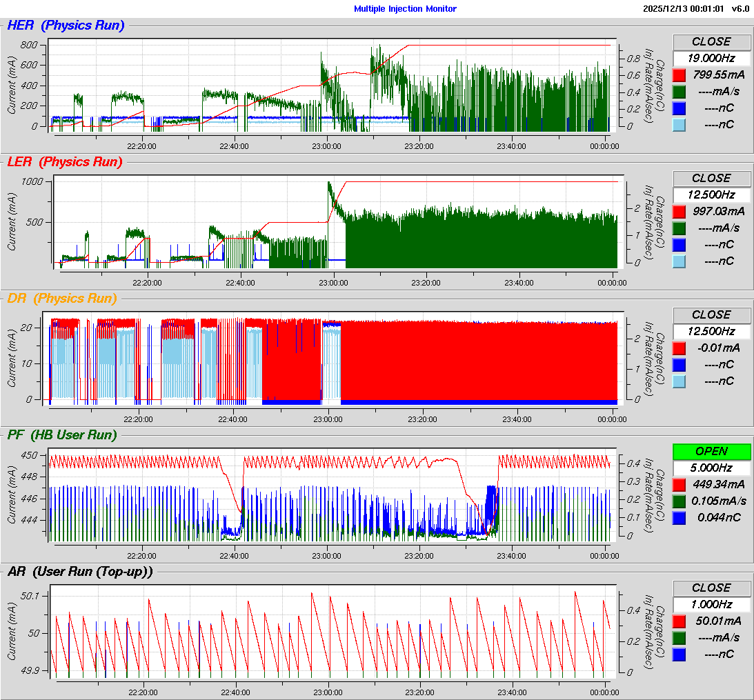
Task: Click the light blue swatch in LER legend
Action: coord(679,261)
